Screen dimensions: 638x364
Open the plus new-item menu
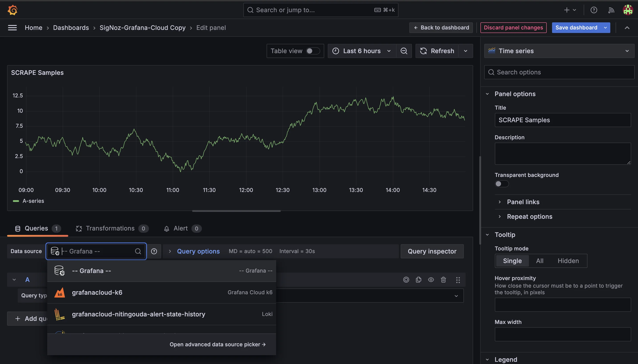click(x=570, y=10)
